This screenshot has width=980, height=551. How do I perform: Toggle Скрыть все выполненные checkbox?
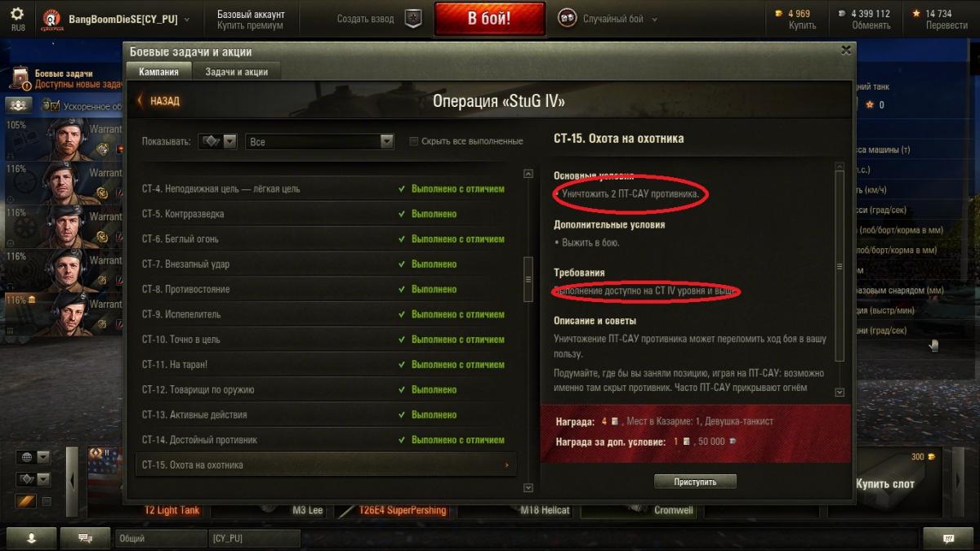click(414, 141)
